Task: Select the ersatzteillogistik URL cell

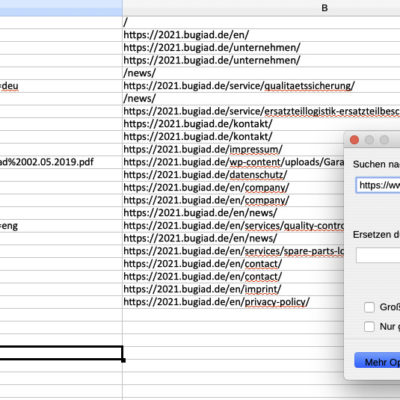Action: pos(261,111)
